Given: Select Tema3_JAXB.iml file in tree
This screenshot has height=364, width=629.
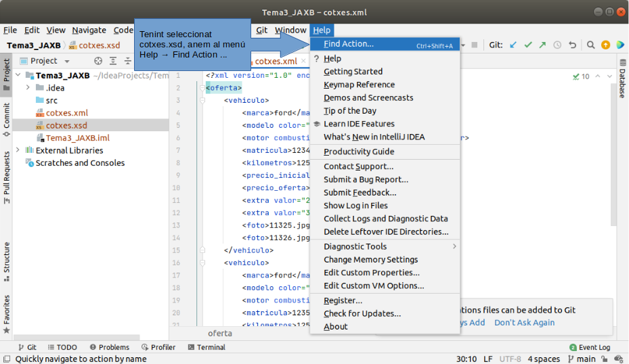Looking at the screenshot, I should [x=72, y=137].
